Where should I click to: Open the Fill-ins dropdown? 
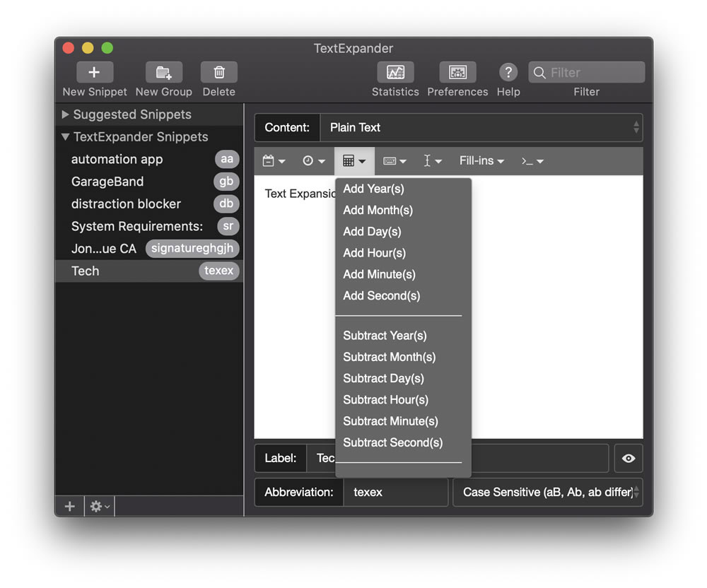481,161
